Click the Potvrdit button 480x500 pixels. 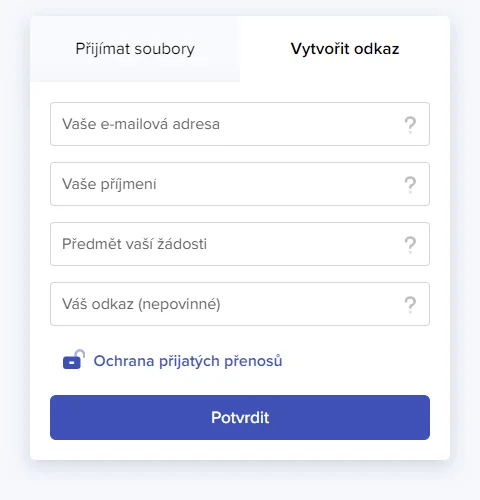(x=240, y=417)
